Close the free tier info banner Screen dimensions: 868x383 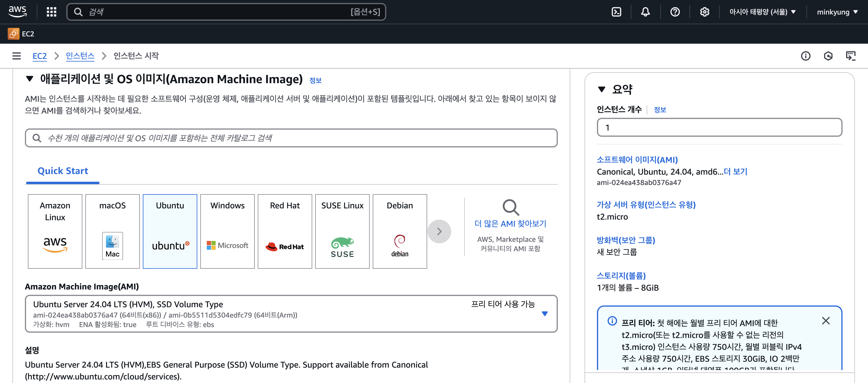[826, 321]
